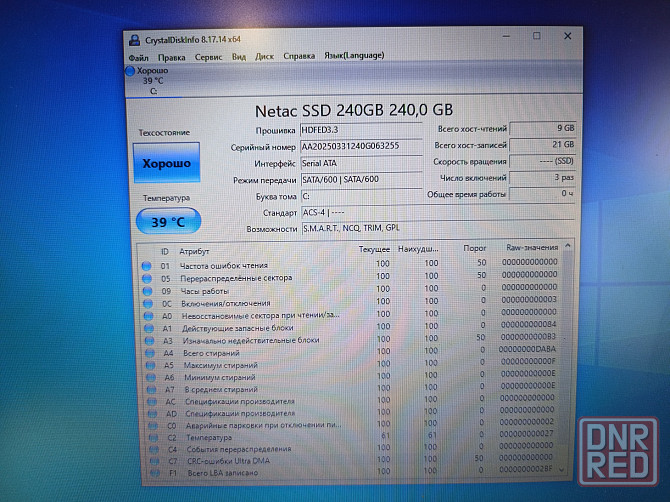Select row Перераспределённые сектора
This screenshot has width=670, height=502.
tap(350, 277)
